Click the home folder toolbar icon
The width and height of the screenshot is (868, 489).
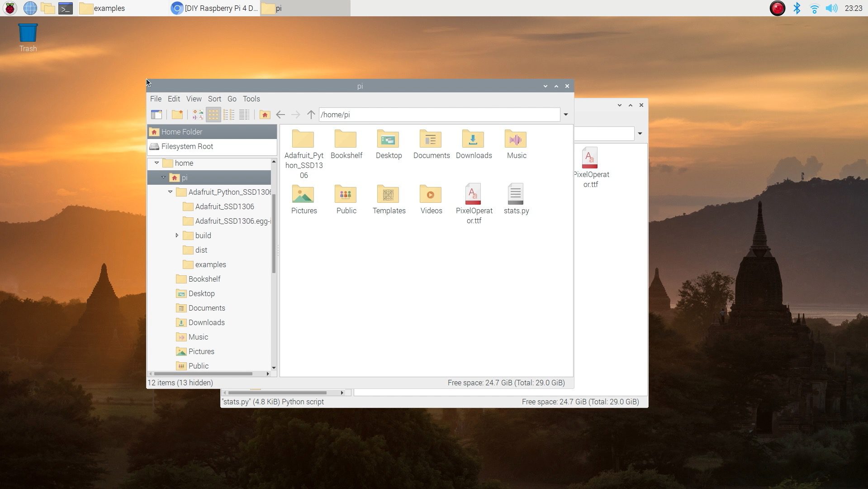click(265, 115)
